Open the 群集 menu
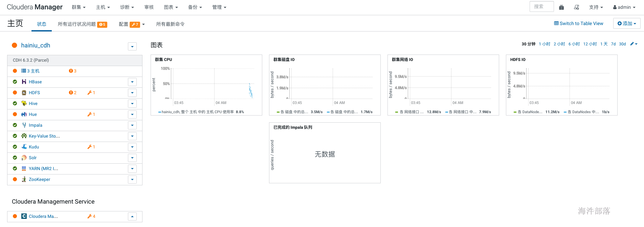This screenshot has width=644, height=227. coord(79,7)
